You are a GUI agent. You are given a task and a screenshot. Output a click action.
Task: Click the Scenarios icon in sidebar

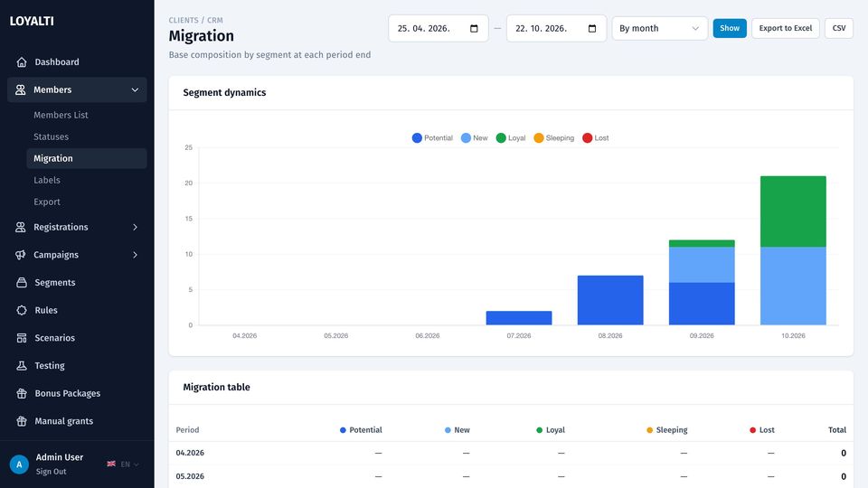pos(22,337)
